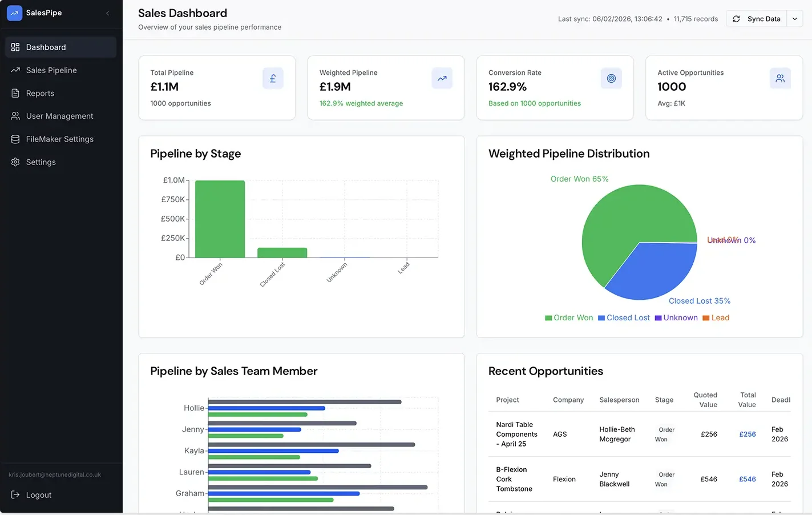Click the green Order Won legend swatch
Screen dimensions: 812x515
point(548,318)
